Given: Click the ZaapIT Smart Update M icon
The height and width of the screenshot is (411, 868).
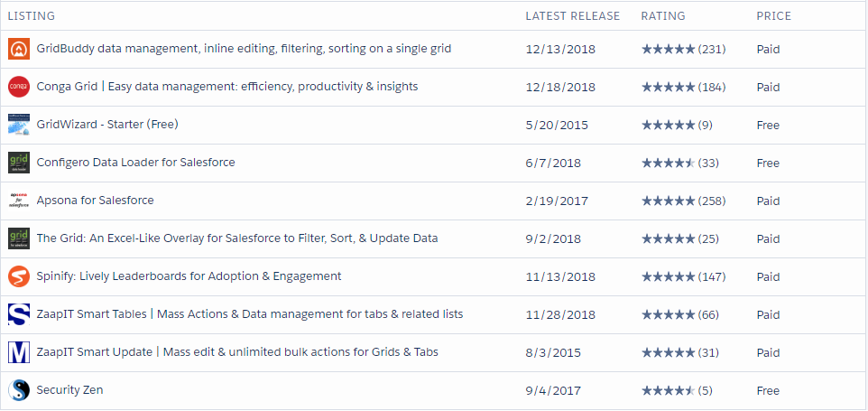Looking at the screenshot, I should coord(19,352).
